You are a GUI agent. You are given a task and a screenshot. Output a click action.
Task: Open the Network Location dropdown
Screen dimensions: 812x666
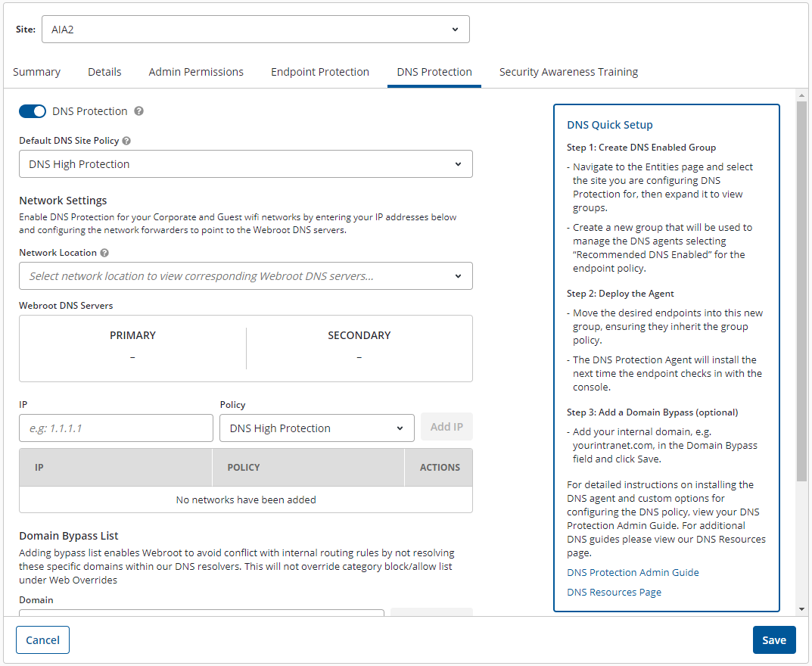tap(245, 276)
